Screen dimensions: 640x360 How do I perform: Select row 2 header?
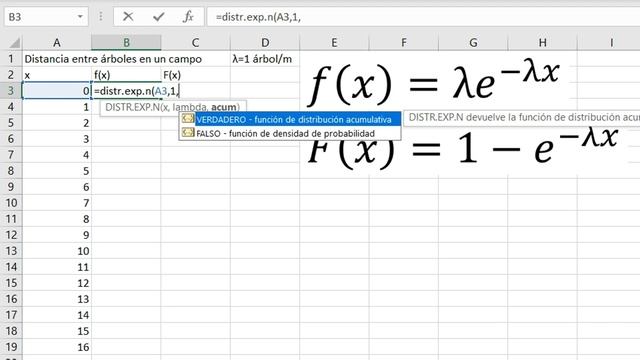tap(11, 75)
